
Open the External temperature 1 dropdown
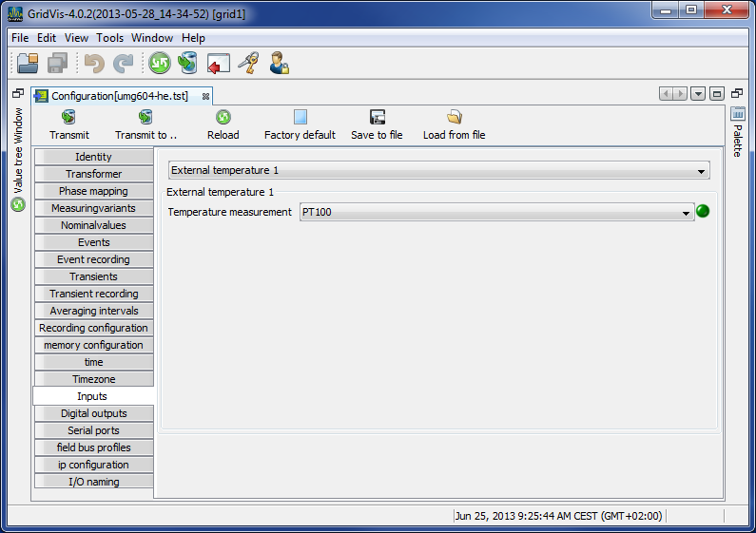438,171
